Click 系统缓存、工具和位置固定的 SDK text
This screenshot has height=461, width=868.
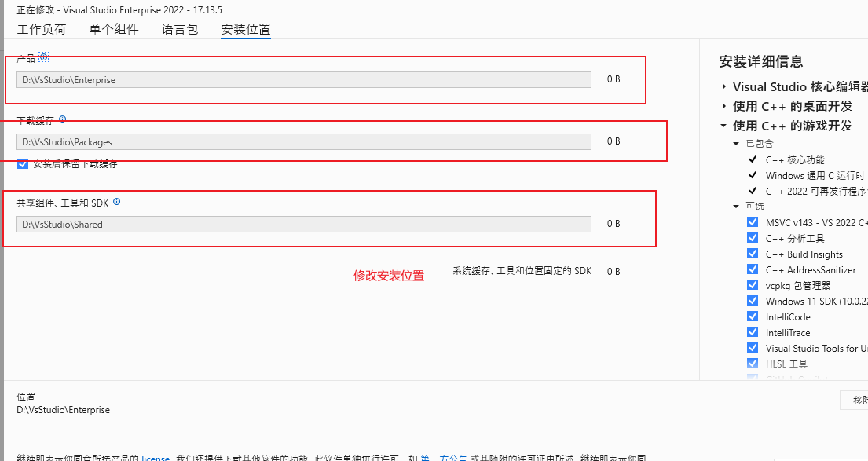[522, 271]
